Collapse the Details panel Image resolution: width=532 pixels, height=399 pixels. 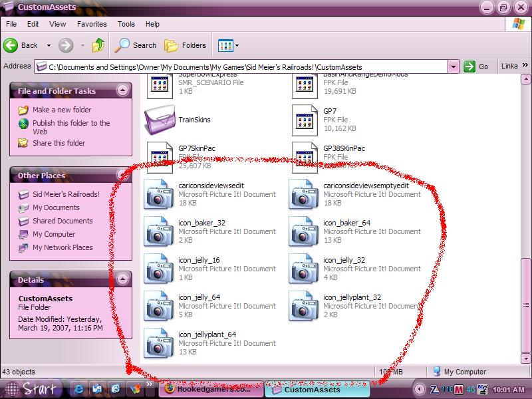click(x=122, y=279)
